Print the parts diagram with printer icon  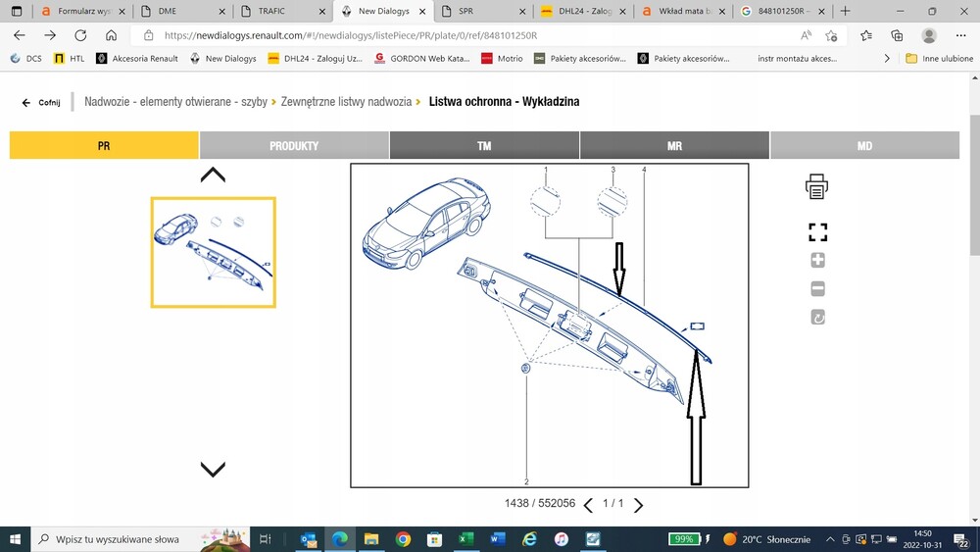coord(817,187)
